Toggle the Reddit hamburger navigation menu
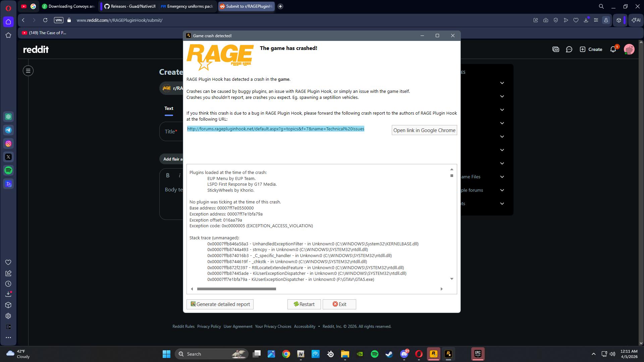This screenshot has height=362, width=644. 28,71
